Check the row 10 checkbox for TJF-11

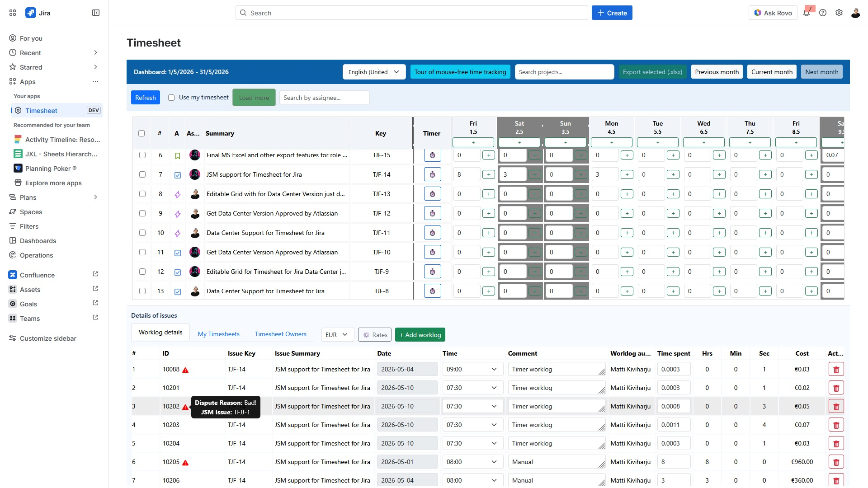point(142,233)
